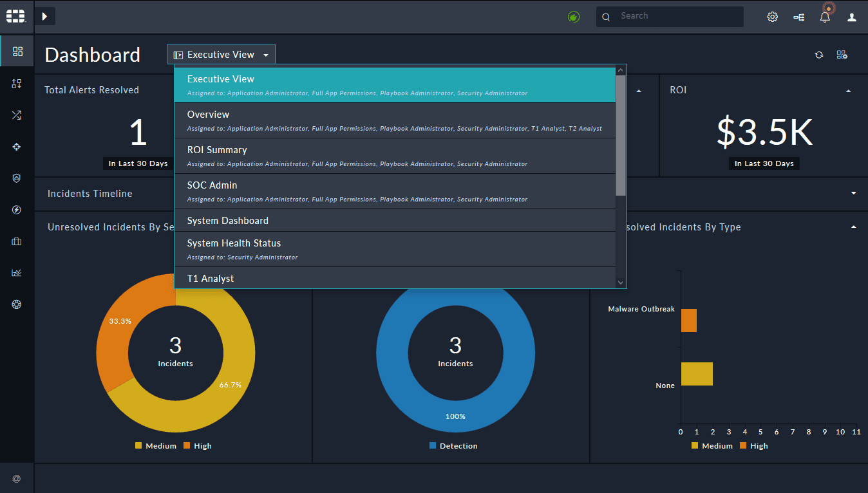
Task: Choose System Health Status dashboard
Action: (x=395, y=249)
